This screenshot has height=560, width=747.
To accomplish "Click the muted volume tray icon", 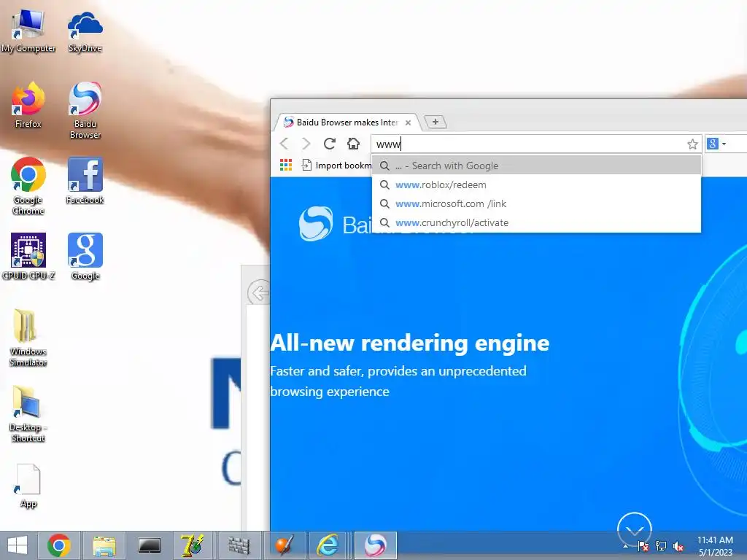I will coord(678,546).
